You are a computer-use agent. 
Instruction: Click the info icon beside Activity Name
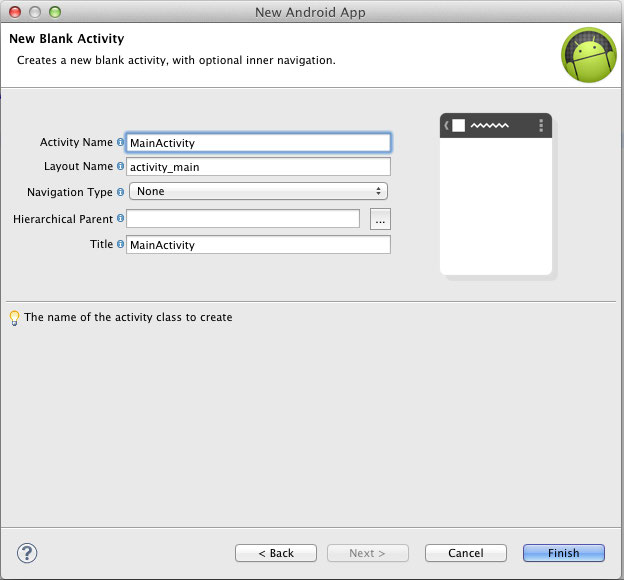(120, 142)
